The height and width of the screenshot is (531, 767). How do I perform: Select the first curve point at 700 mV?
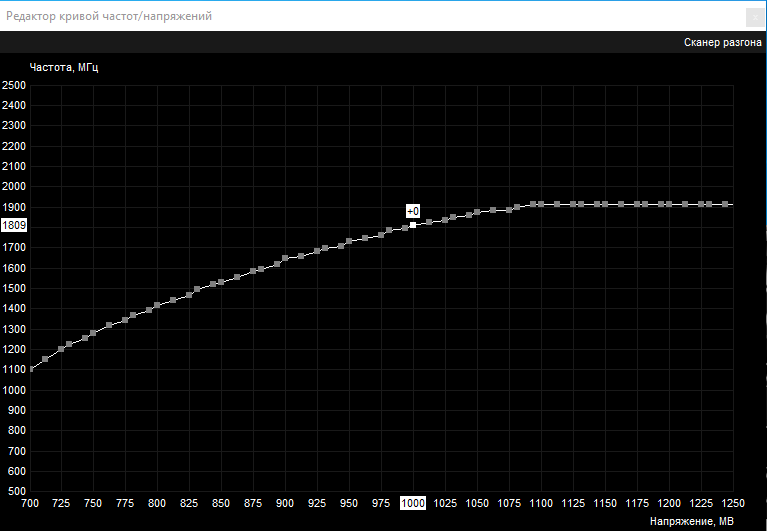tap(30, 369)
